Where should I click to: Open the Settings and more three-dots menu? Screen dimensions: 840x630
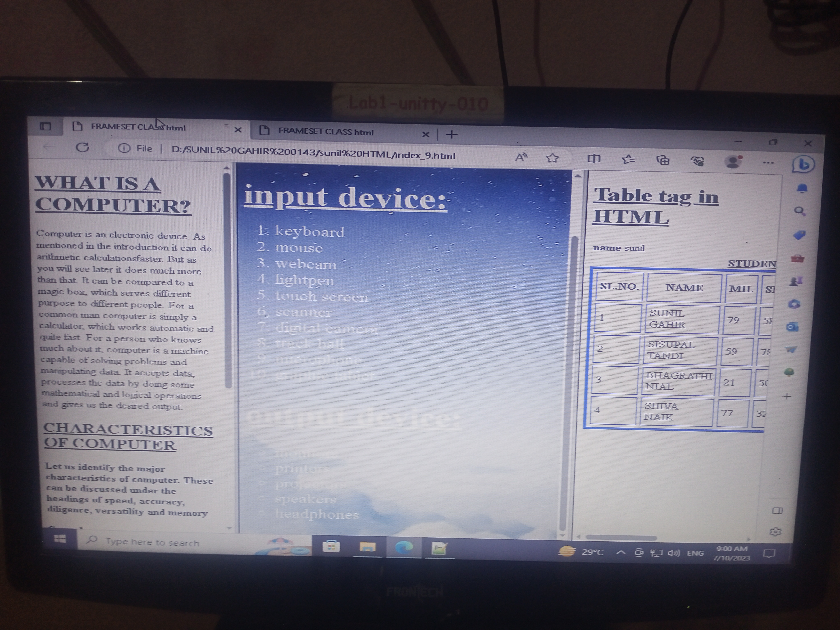click(x=768, y=163)
